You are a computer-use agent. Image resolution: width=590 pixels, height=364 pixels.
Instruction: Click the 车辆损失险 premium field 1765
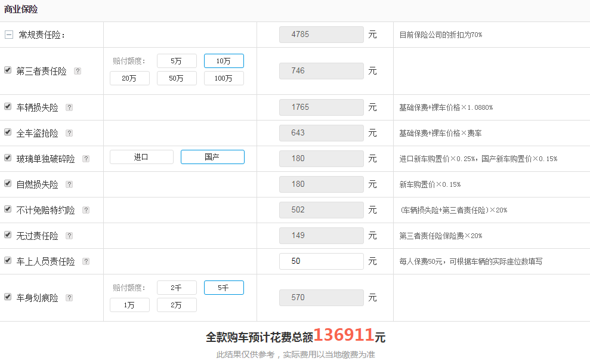[322, 107]
